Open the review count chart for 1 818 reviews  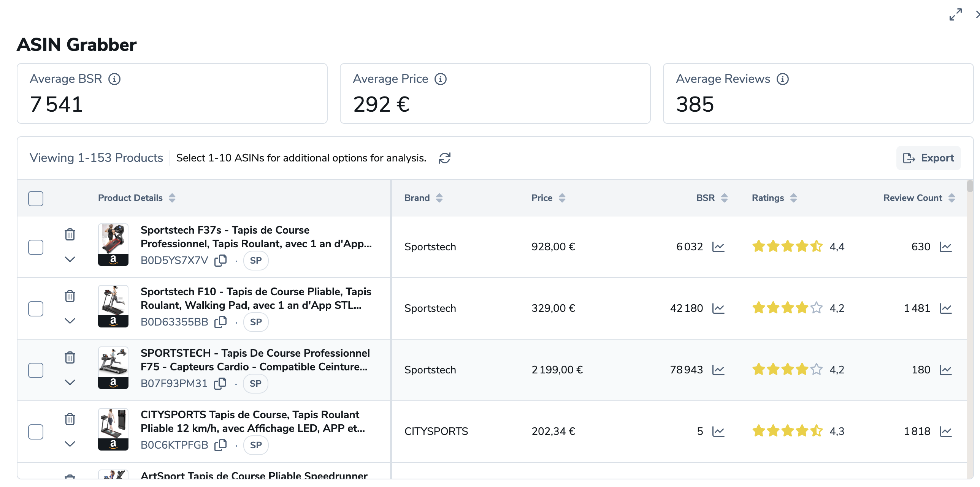click(x=945, y=432)
